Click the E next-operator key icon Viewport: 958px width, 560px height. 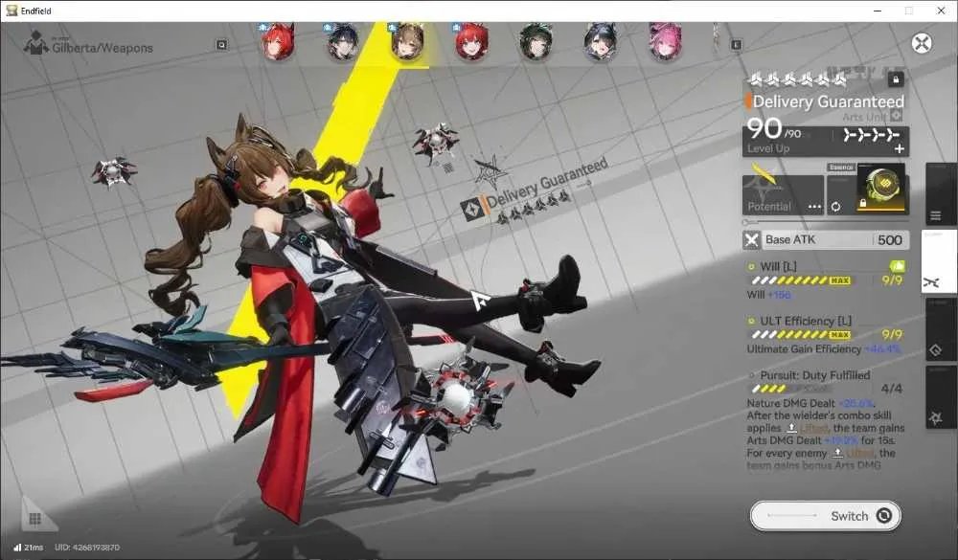click(736, 45)
